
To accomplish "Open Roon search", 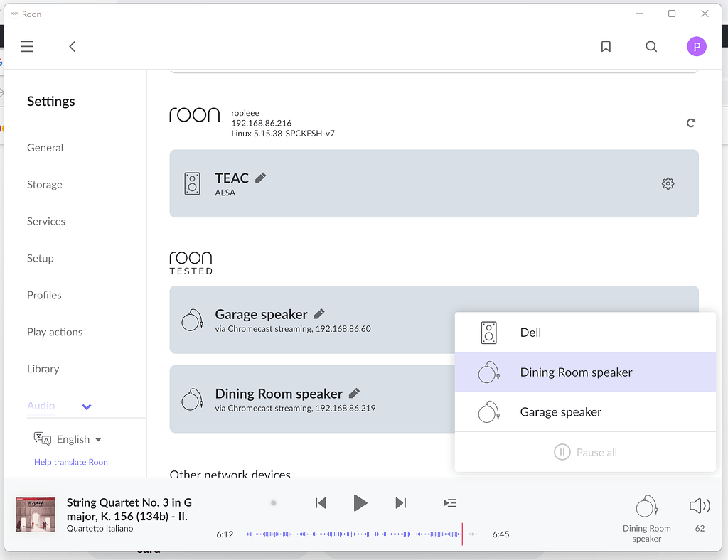I will point(651,46).
